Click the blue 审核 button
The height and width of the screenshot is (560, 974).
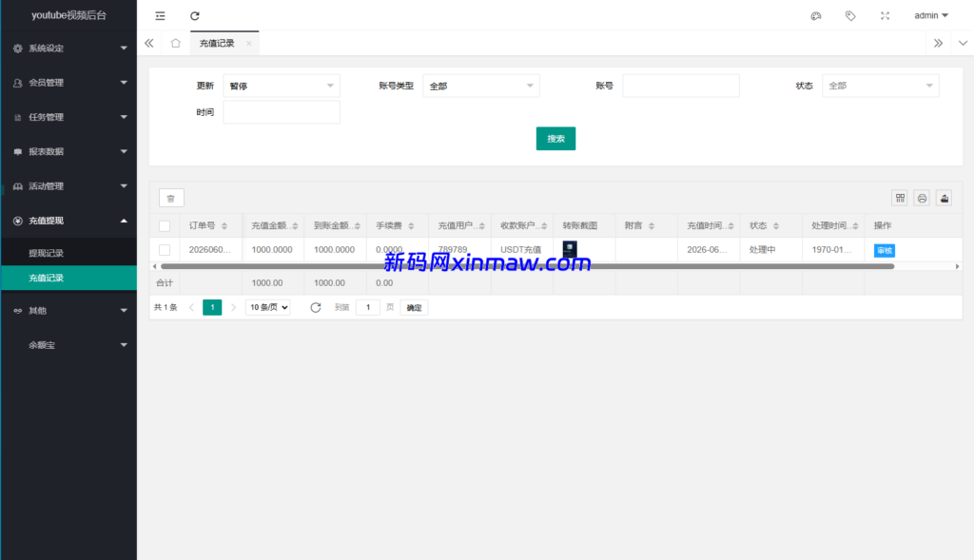tap(884, 250)
